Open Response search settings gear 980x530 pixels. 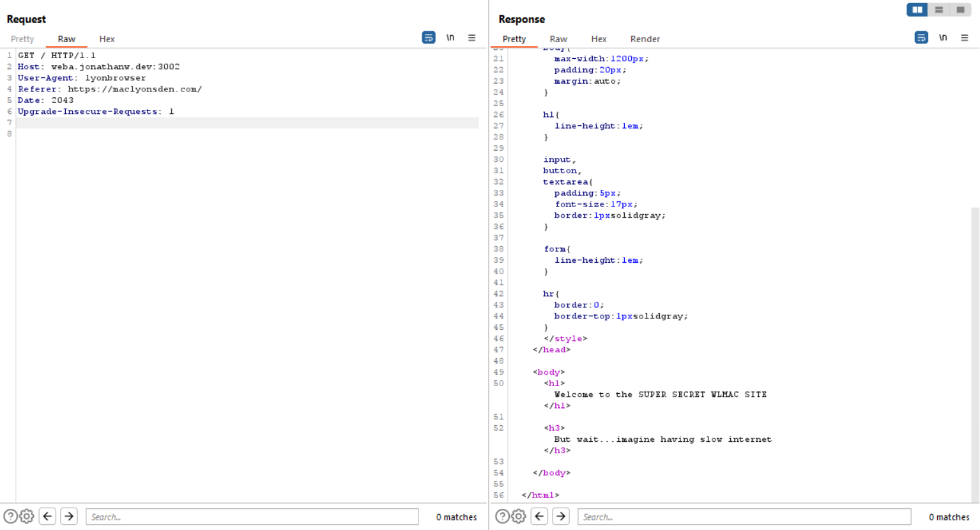point(519,517)
